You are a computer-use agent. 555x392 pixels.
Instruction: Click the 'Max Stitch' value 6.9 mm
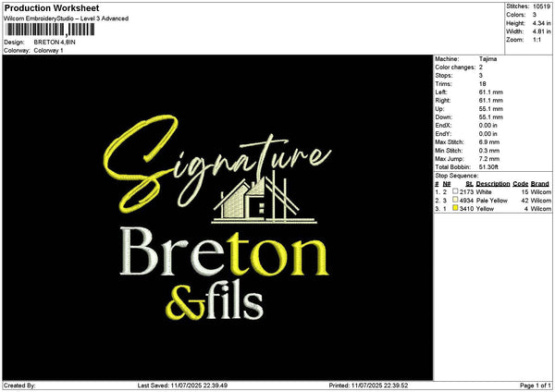coord(489,142)
